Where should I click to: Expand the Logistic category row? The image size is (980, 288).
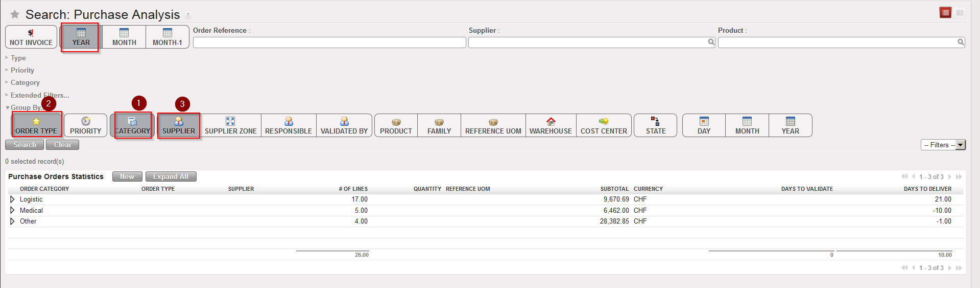click(12, 200)
